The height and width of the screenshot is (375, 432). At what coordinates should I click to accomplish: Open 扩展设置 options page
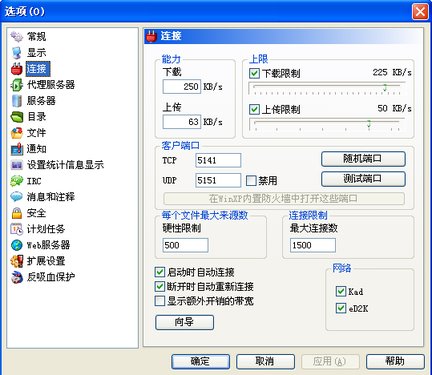[x=46, y=261]
